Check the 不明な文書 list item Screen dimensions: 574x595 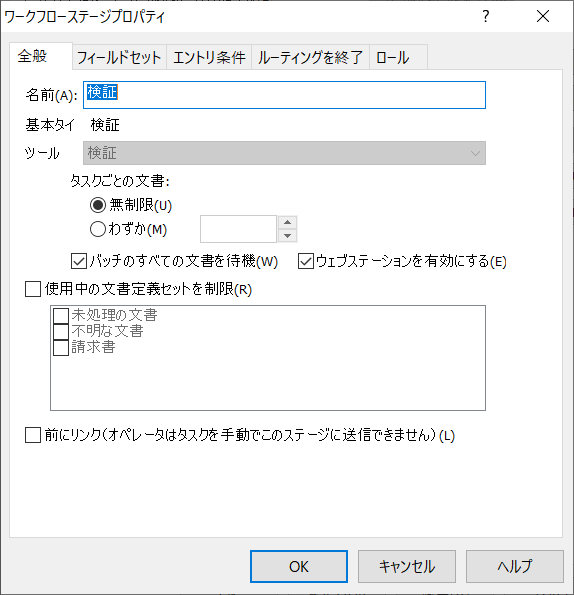tap(61, 331)
